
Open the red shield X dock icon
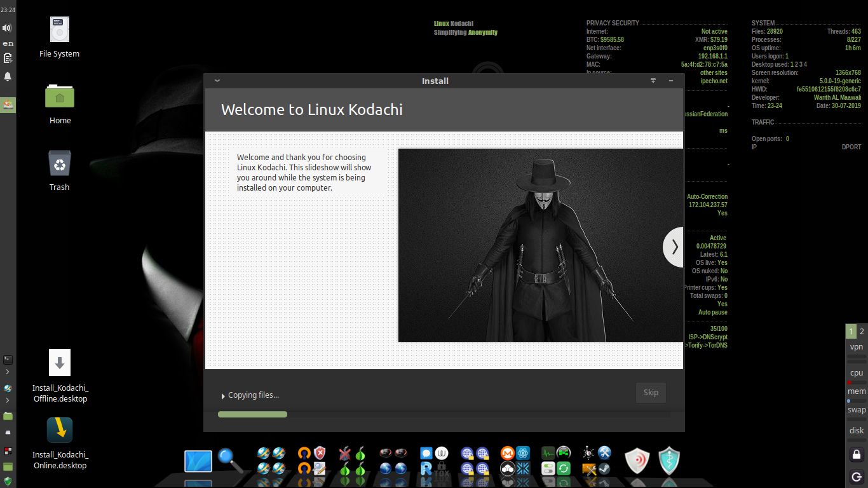pos(320,453)
